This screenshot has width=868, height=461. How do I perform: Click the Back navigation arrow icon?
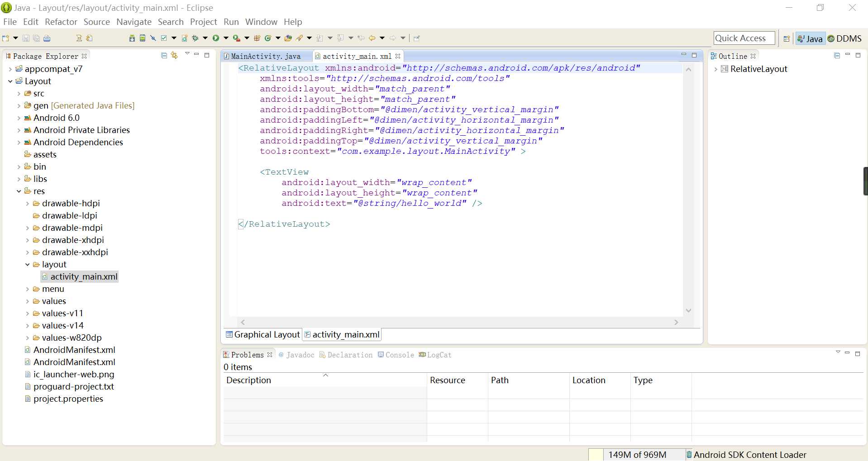click(372, 38)
